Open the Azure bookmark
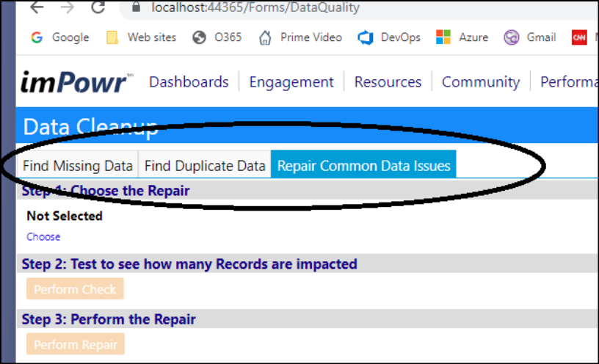 (462, 37)
